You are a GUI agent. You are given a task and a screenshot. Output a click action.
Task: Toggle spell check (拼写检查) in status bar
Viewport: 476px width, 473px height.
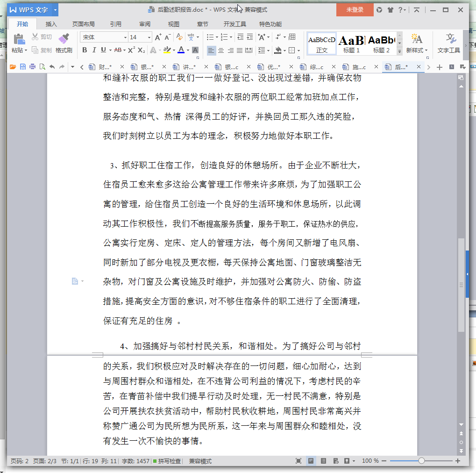(x=167, y=461)
